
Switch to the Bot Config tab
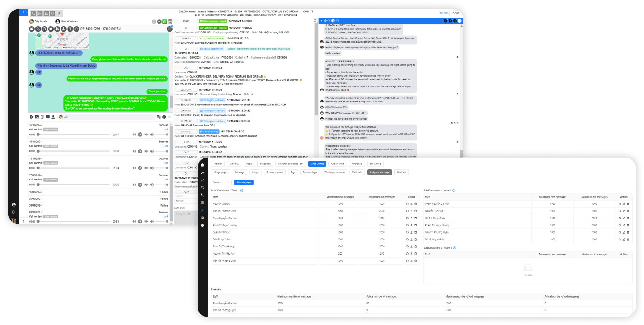375,164
